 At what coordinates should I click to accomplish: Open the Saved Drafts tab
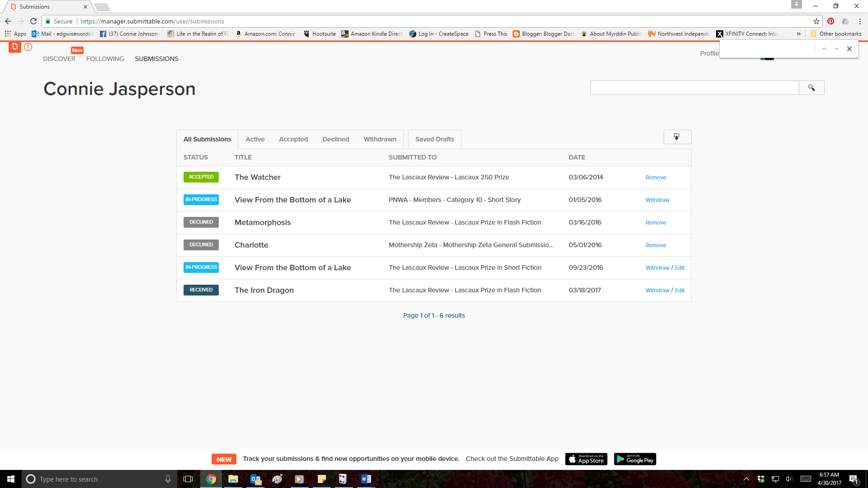pyautogui.click(x=434, y=139)
